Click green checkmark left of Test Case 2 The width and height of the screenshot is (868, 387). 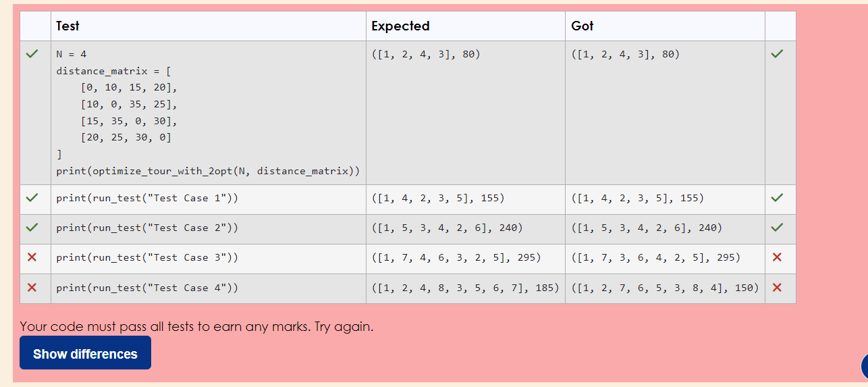pyautogui.click(x=32, y=228)
